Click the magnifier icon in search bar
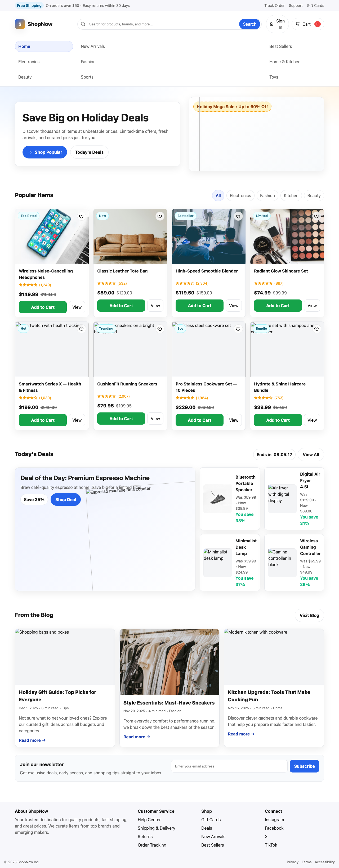Viewport: 339px width, 868px height. (83, 24)
